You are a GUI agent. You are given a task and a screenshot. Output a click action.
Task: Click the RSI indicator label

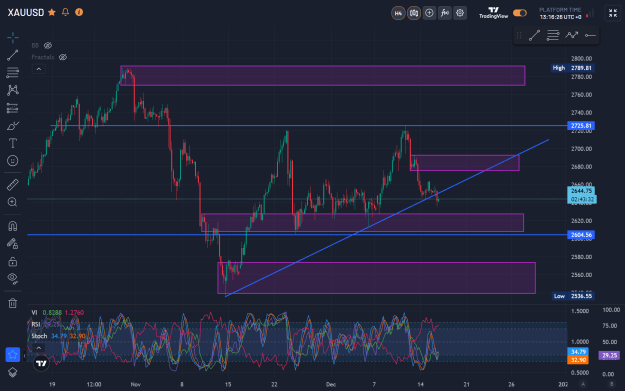coord(36,324)
